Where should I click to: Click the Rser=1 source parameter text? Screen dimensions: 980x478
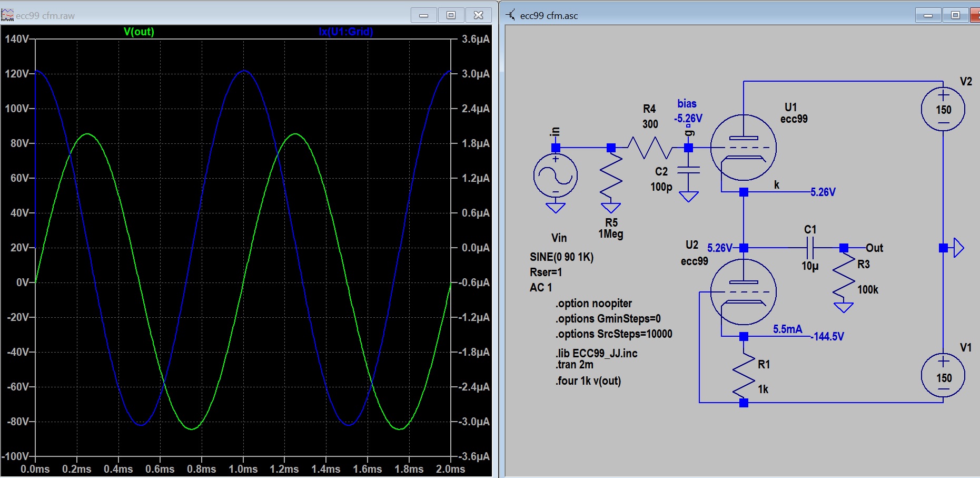click(546, 272)
